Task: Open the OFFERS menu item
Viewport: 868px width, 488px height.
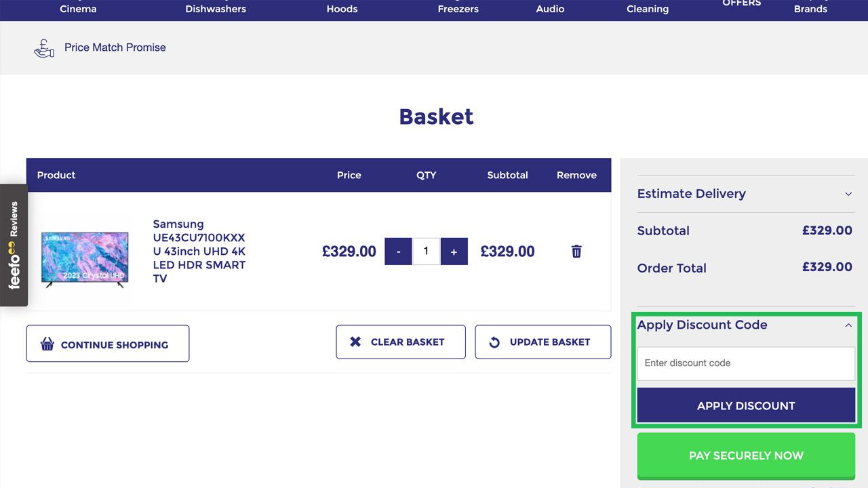Action: 742,3
